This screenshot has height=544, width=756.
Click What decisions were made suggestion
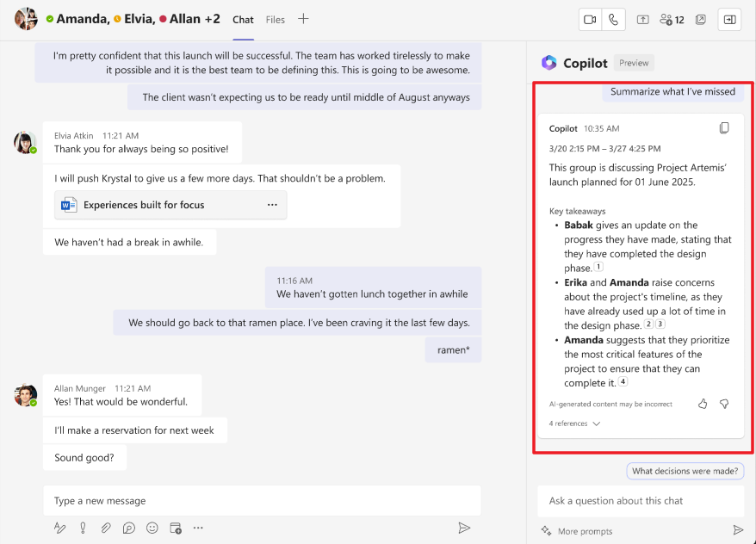pyautogui.click(x=685, y=471)
